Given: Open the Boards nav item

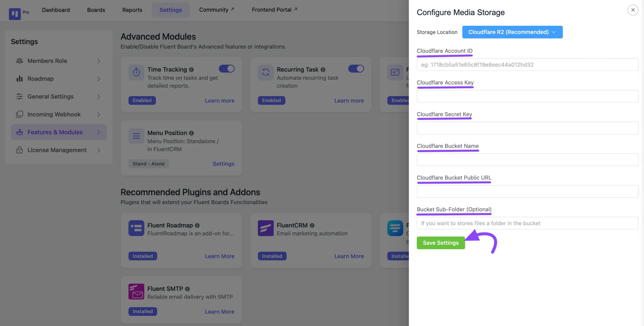Looking at the screenshot, I should 96,10.
